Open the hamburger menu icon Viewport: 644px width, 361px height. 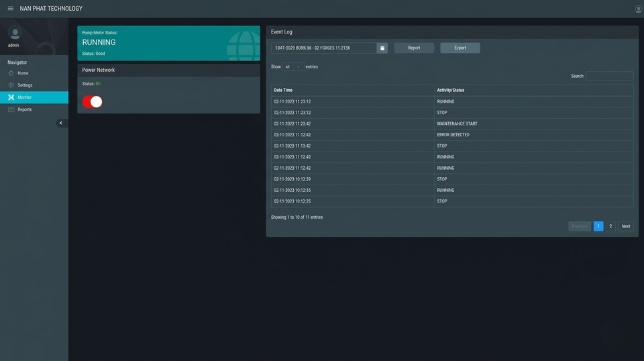11,9
